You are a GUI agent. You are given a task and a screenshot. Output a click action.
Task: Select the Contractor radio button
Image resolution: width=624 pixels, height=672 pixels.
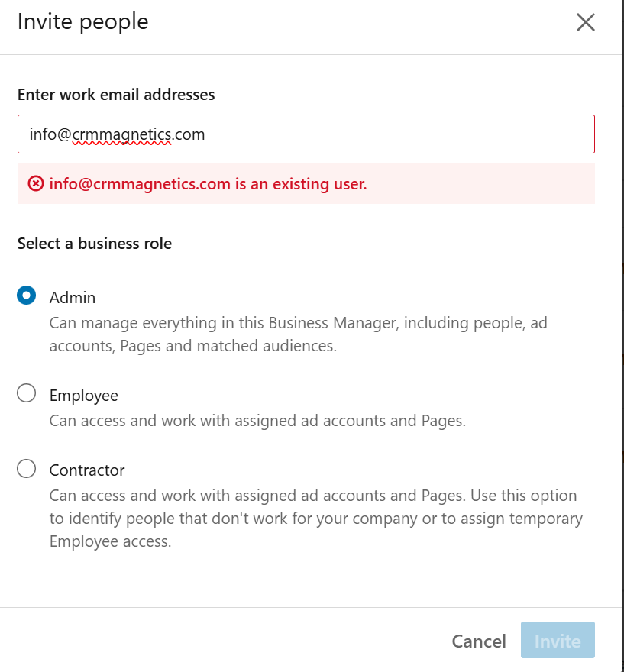coord(27,468)
